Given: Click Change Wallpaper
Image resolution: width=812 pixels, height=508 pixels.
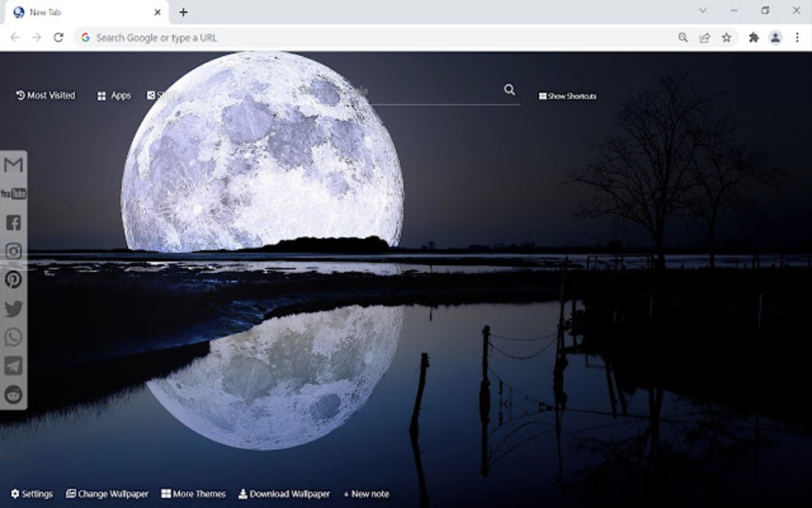Looking at the screenshot, I should point(107,494).
